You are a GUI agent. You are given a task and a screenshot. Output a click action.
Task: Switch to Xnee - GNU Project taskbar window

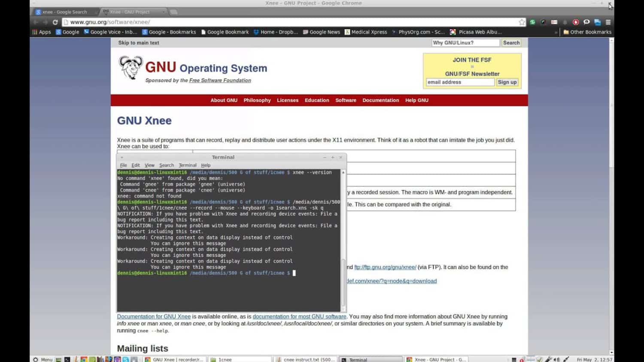(436, 359)
